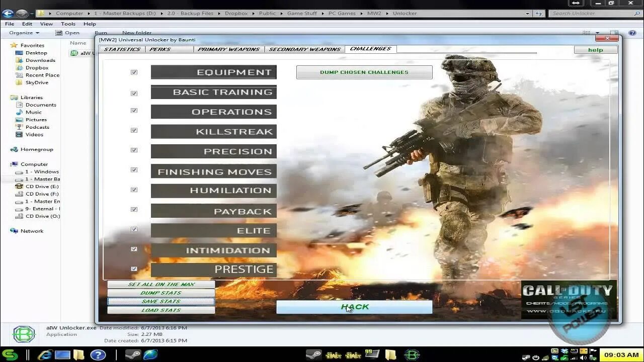Open the Edit menu in Explorer
The image size is (644, 362).
(x=27, y=24)
